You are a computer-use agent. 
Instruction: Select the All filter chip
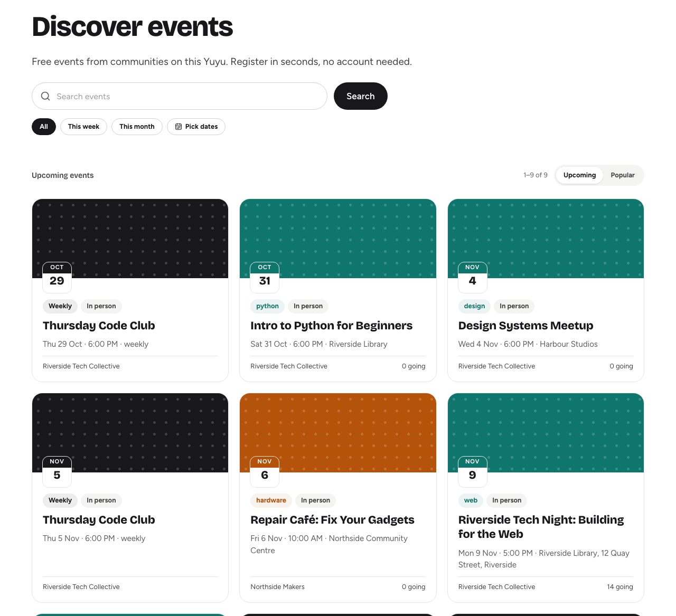coord(44,127)
